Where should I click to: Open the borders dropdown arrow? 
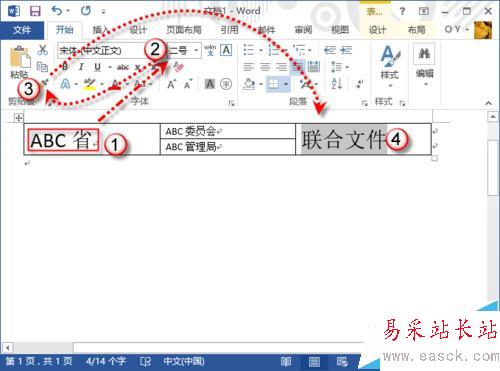coord(286,84)
